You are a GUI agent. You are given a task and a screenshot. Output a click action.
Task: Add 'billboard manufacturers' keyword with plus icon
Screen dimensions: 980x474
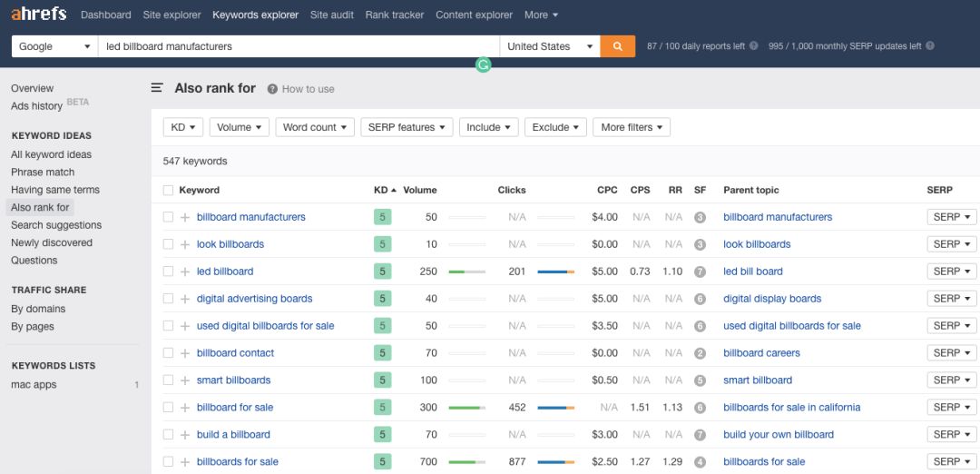click(185, 217)
